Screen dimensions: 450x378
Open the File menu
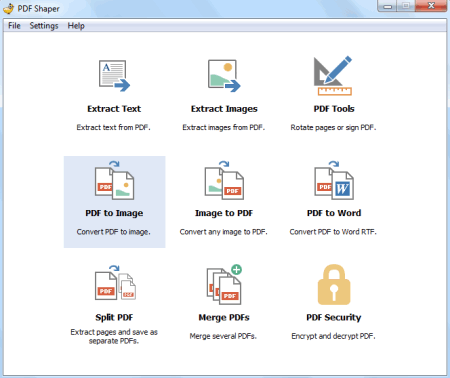pyautogui.click(x=14, y=26)
